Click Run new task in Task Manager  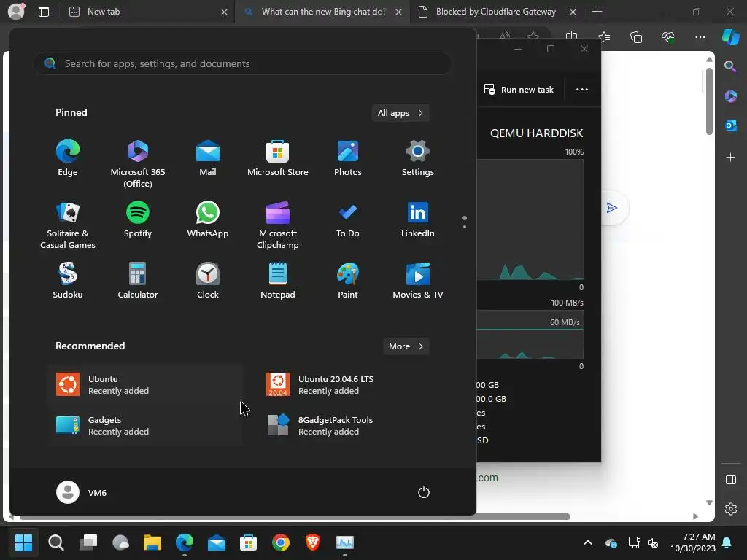[519, 90]
